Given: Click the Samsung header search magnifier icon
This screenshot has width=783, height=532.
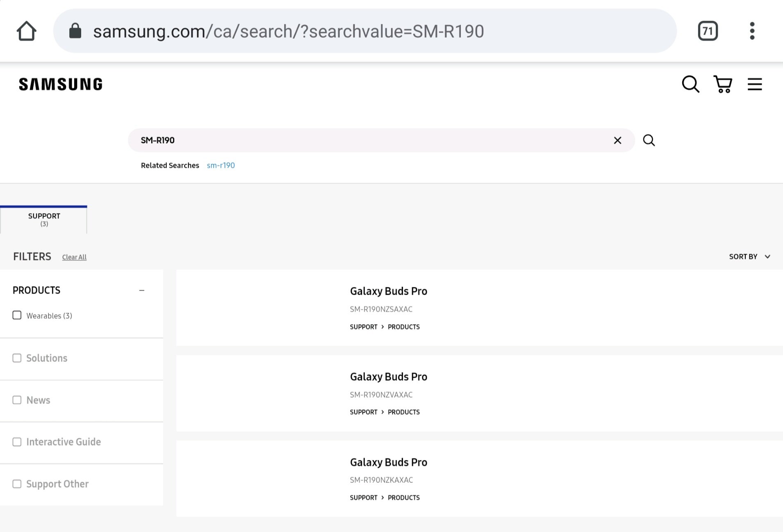Looking at the screenshot, I should (690, 84).
